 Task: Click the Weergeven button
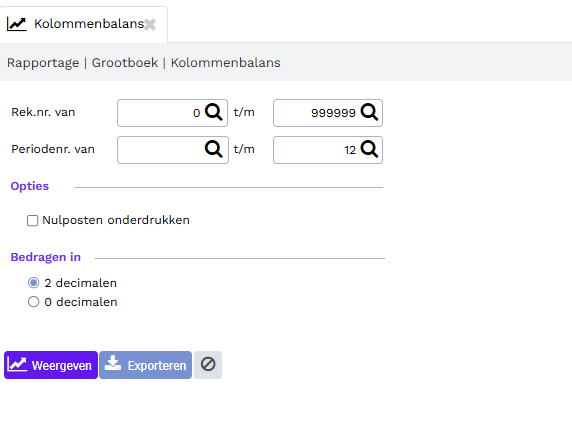click(x=51, y=365)
